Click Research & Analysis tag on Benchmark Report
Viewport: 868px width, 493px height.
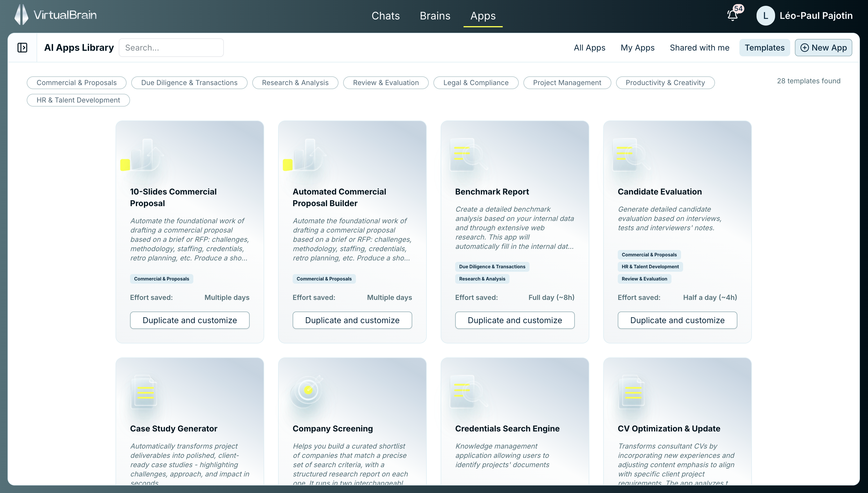[482, 279]
